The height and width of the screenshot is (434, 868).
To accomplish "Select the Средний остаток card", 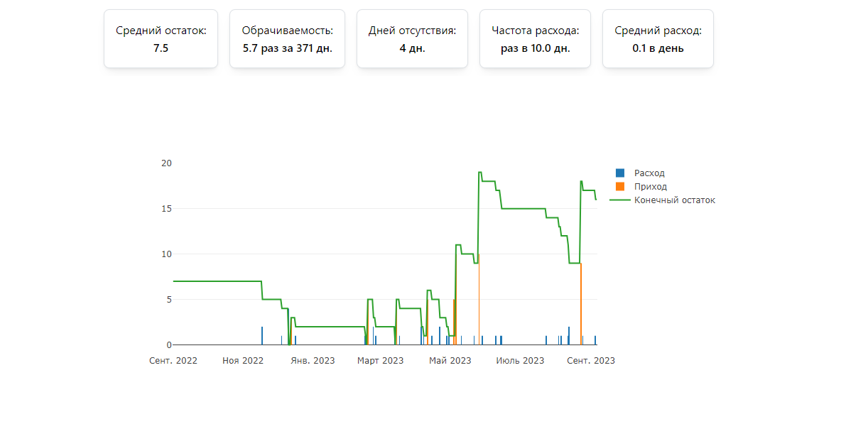I will [161, 39].
